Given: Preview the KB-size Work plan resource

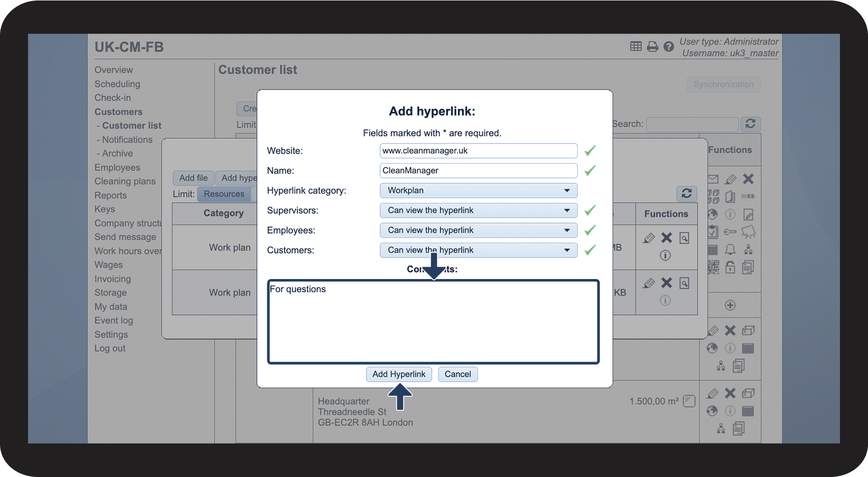Looking at the screenshot, I should pos(684,283).
